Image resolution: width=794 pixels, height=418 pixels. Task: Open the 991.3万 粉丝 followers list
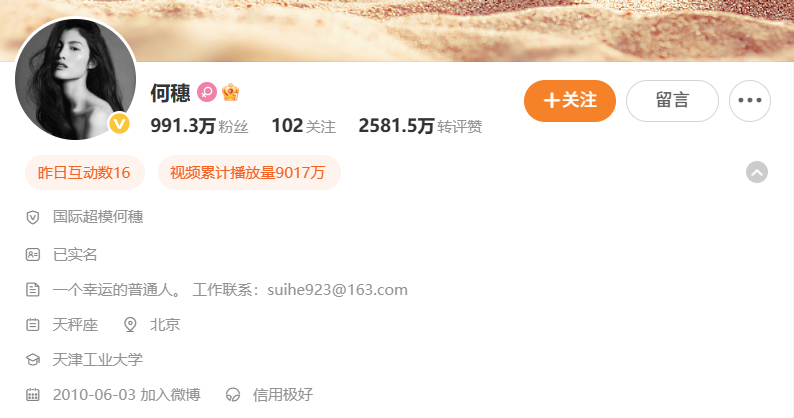point(199,126)
